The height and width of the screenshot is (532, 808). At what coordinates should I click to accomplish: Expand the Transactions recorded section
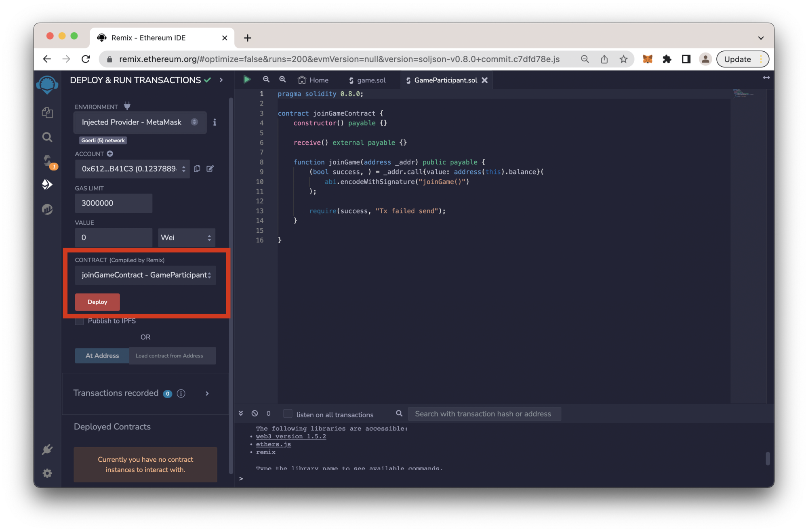207,393
